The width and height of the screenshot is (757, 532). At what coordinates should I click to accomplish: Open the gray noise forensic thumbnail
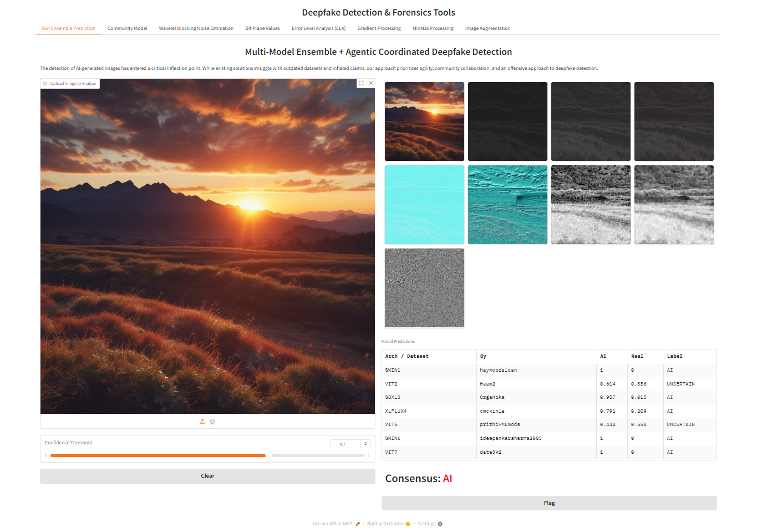tap(424, 288)
